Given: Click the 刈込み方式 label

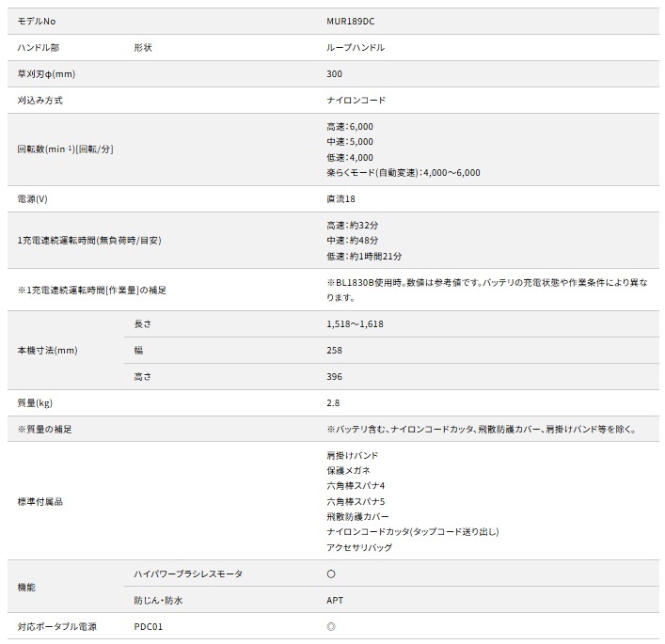Looking at the screenshot, I should (x=40, y=100).
